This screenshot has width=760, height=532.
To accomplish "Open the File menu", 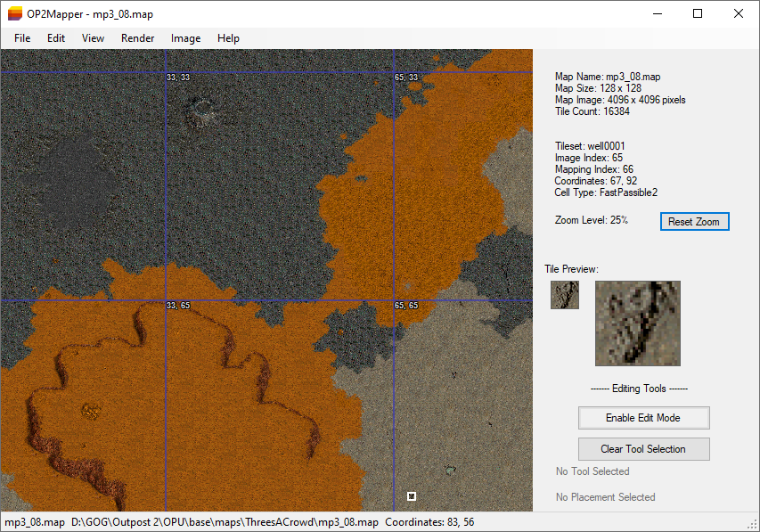I will (22, 38).
